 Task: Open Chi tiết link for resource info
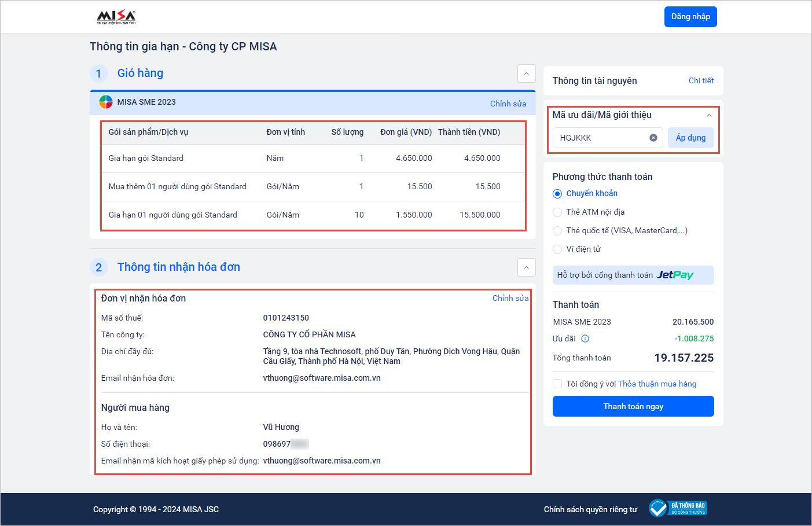pyautogui.click(x=701, y=80)
